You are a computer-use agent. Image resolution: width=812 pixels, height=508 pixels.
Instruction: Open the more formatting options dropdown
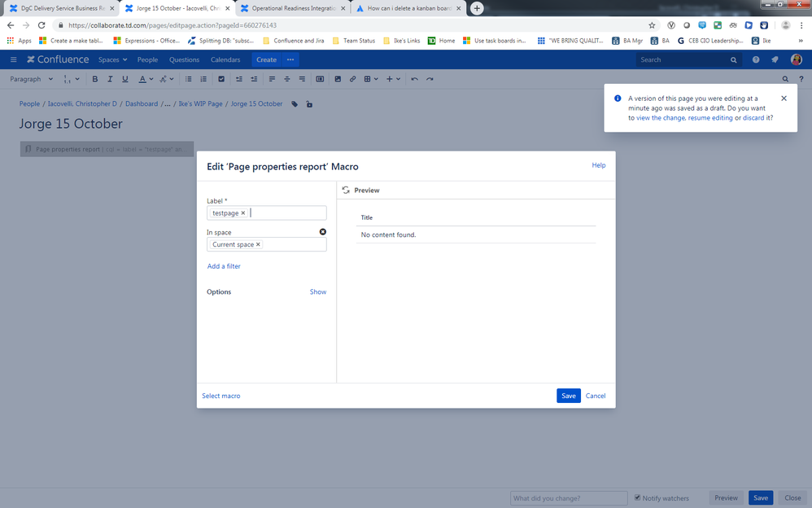click(167, 79)
